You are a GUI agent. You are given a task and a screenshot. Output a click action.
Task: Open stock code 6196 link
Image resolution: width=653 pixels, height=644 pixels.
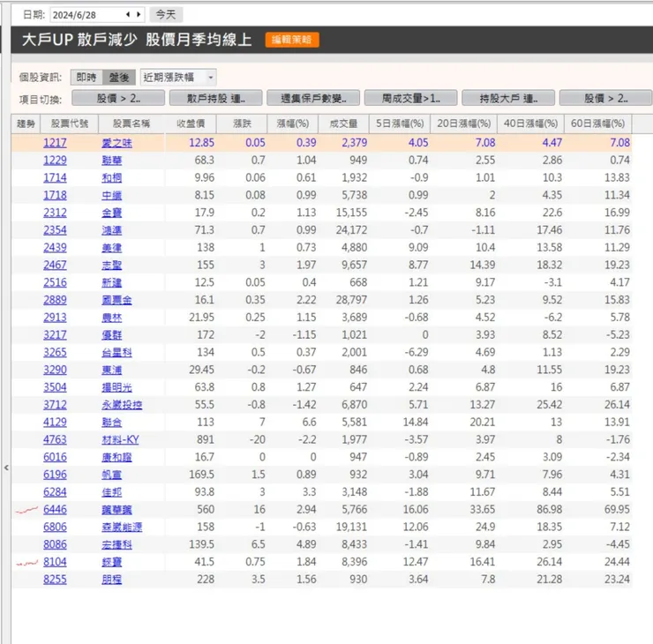55,475
